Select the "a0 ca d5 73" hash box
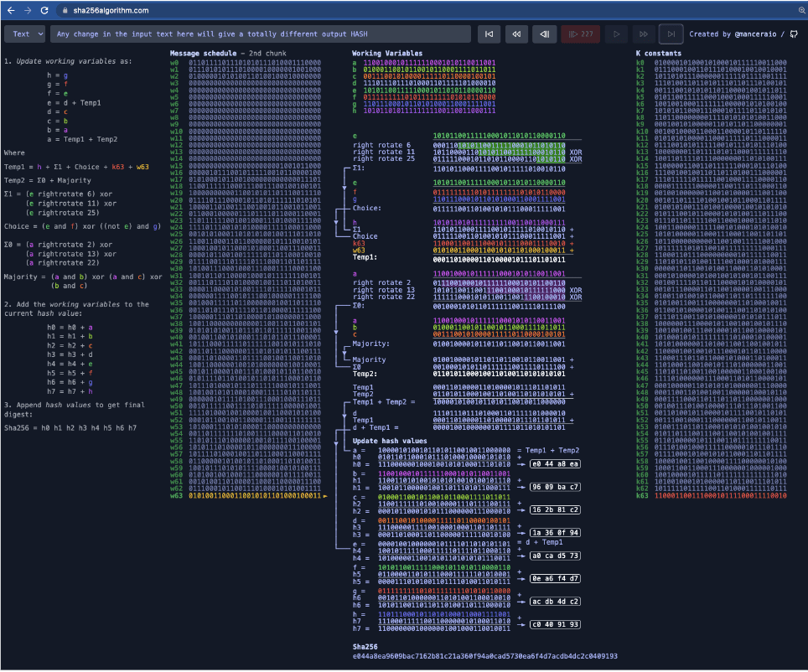This screenshot has width=808, height=672. (x=555, y=556)
